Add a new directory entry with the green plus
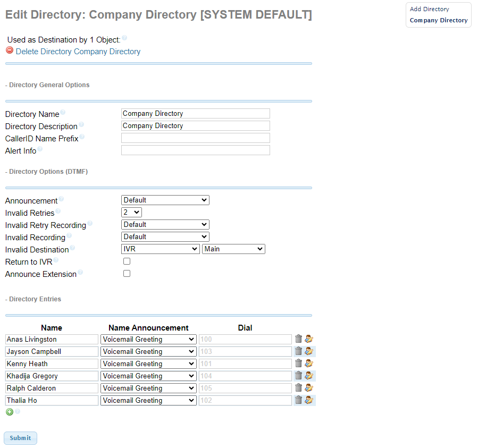 [10, 412]
